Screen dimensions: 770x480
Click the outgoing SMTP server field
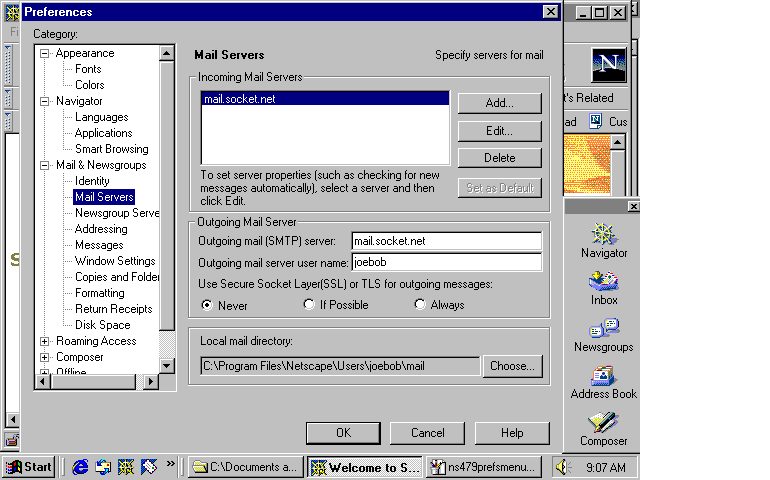click(x=446, y=241)
